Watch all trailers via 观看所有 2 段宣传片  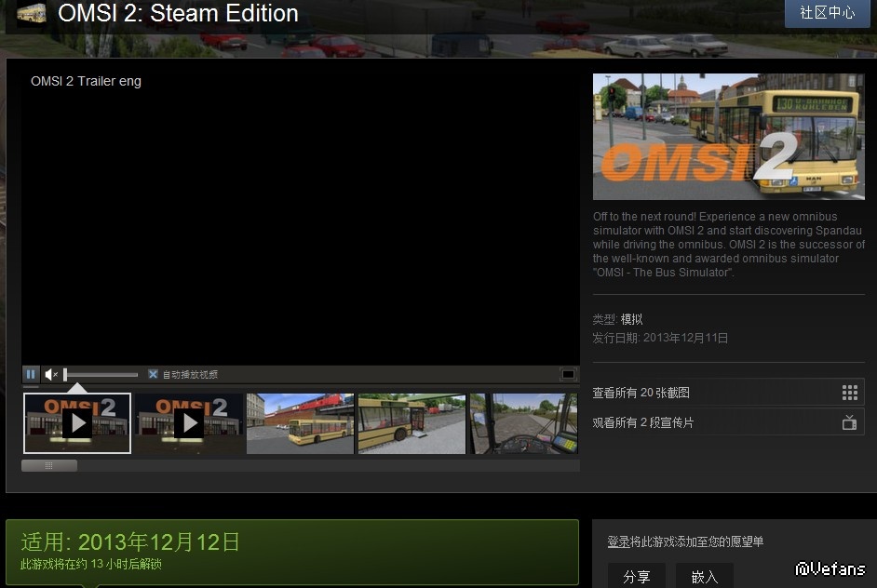point(728,422)
